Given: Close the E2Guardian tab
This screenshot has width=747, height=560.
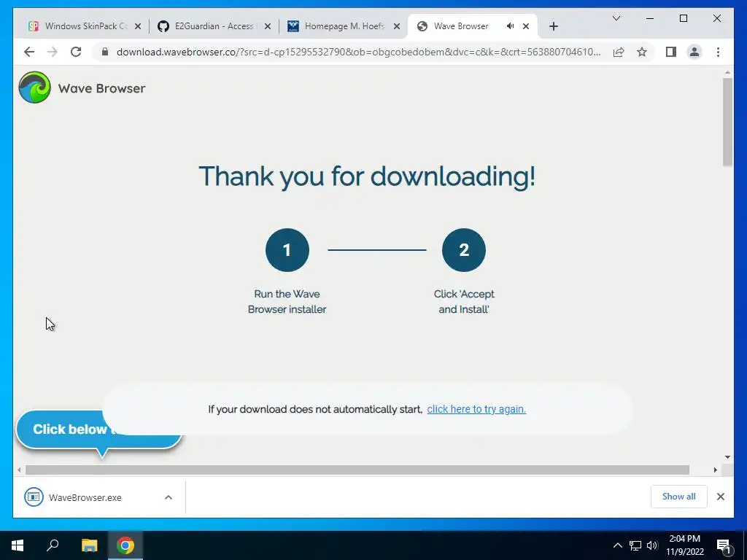Looking at the screenshot, I should pyautogui.click(x=268, y=26).
